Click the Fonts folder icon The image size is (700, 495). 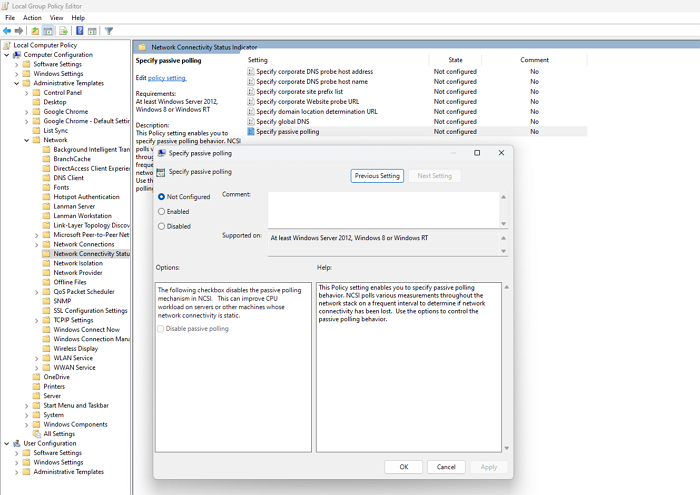(x=46, y=187)
